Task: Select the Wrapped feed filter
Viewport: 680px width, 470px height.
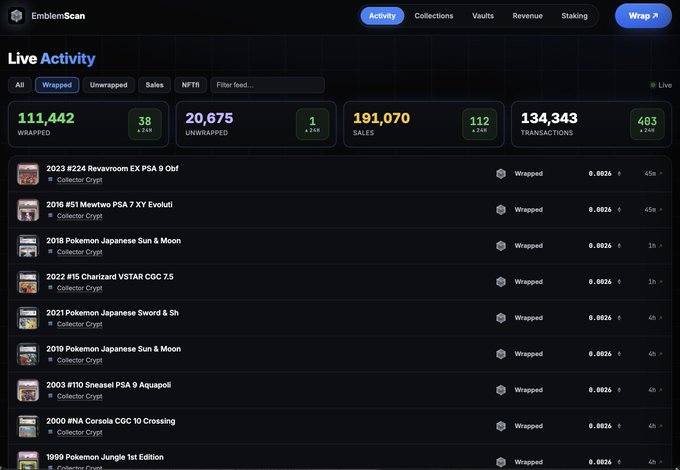Action: pyautogui.click(x=57, y=85)
